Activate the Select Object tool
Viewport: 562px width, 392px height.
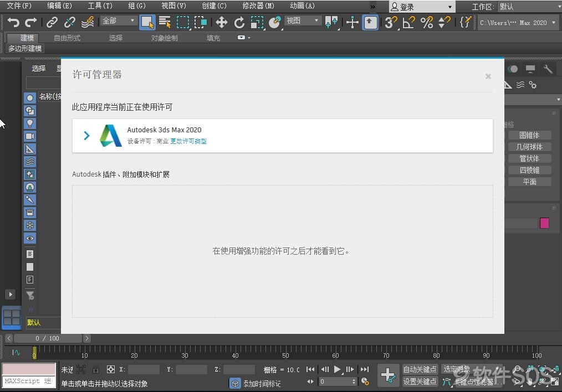pos(147,22)
